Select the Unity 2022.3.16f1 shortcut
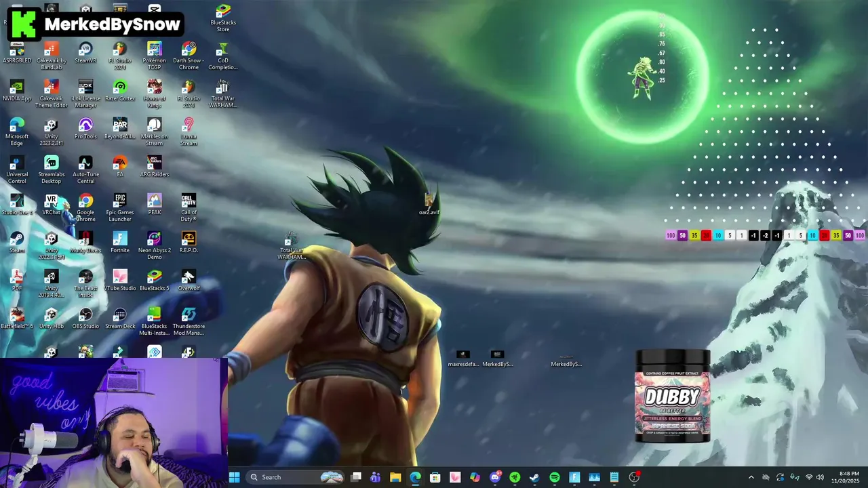Screen dimensions: 868x488 click(52, 246)
